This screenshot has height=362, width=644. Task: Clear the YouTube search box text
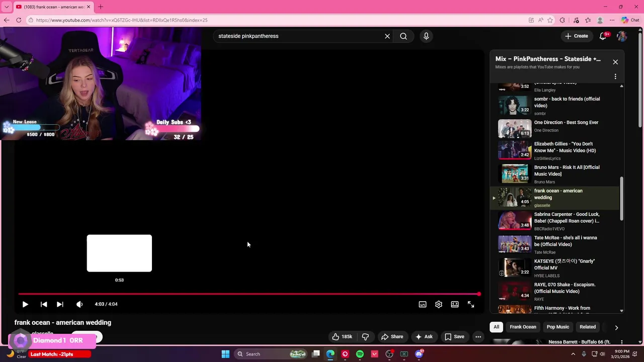coord(387,36)
